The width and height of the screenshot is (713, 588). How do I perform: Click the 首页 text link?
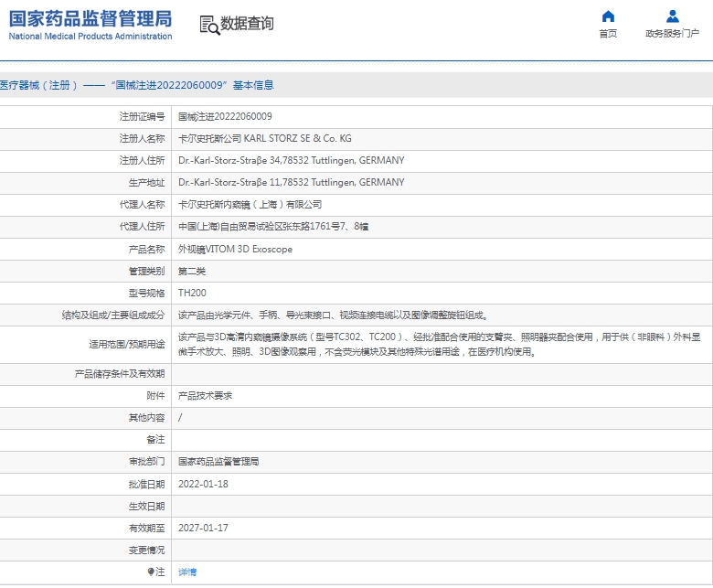608,34
